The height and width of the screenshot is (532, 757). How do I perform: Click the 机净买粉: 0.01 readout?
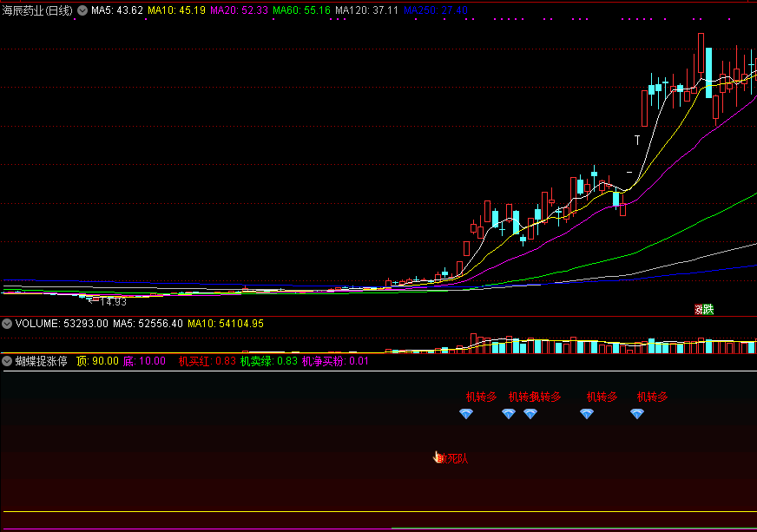coord(336,361)
